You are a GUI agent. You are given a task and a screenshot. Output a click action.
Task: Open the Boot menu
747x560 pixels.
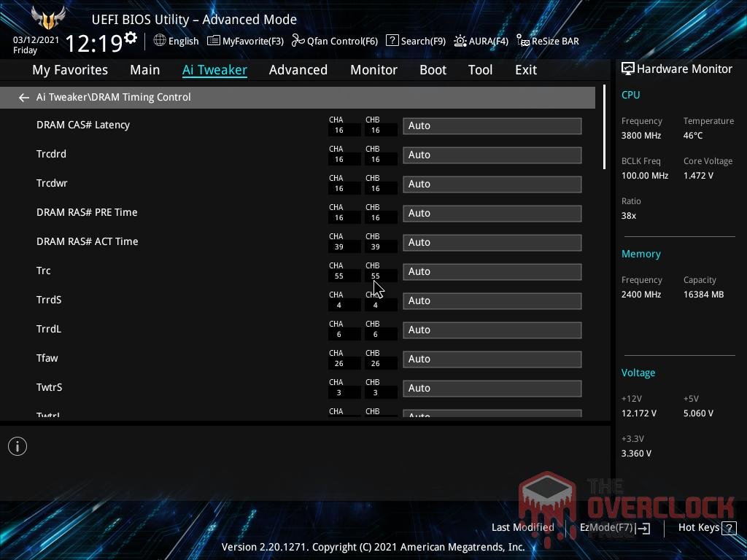(x=433, y=70)
